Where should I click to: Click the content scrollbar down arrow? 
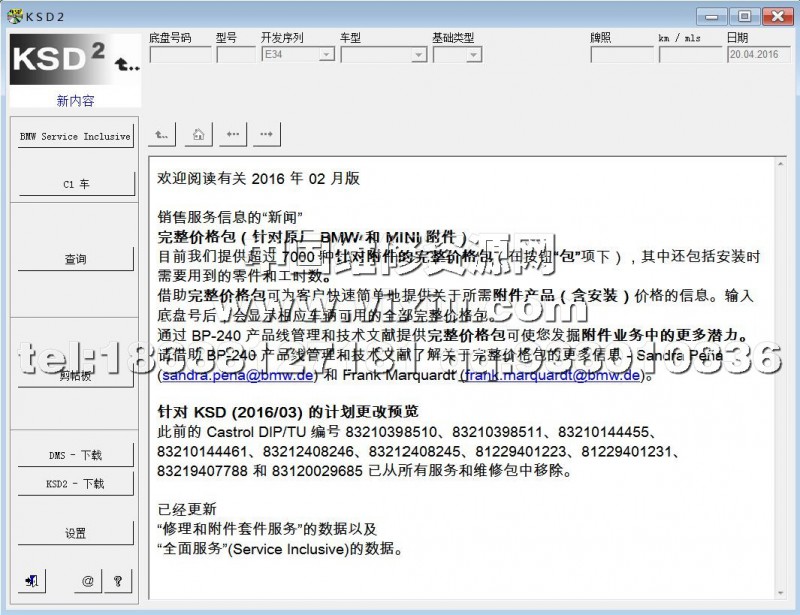point(781,593)
